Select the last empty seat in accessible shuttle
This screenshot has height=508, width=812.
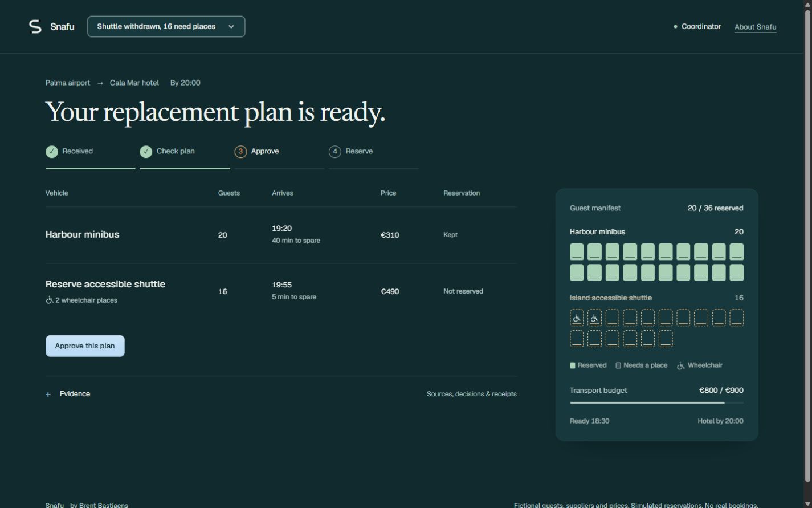coord(666,339)
